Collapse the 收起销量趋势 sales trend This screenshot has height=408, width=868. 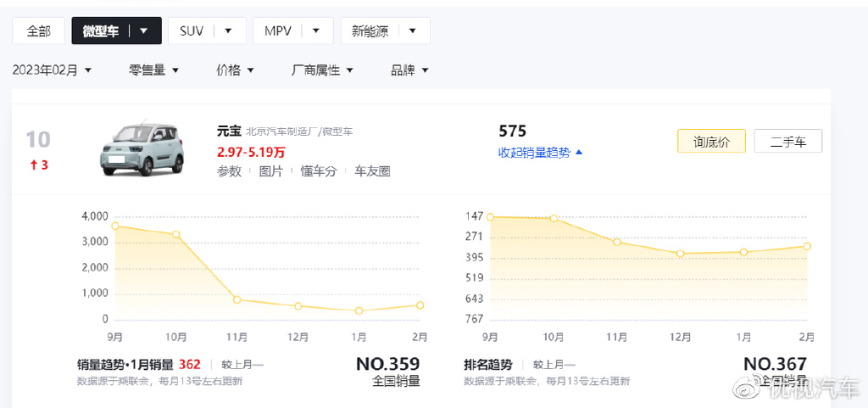coord(540,153)
